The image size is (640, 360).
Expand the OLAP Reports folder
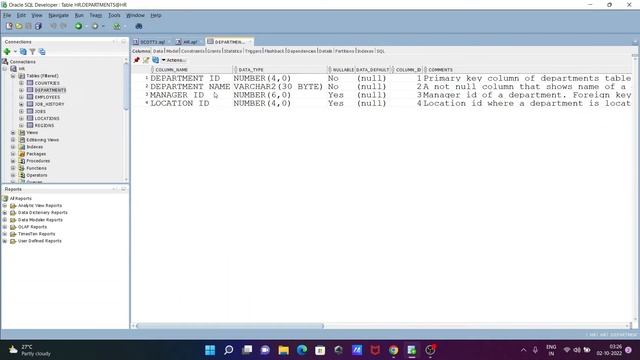pyautogui.click(x=5, y=227)
